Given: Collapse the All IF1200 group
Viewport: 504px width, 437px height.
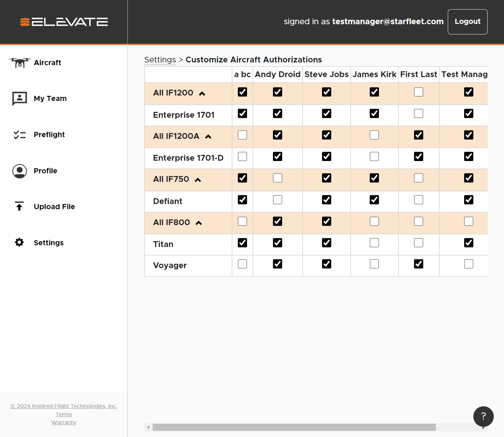Looking at the screenshot, I should click(202, 93).
